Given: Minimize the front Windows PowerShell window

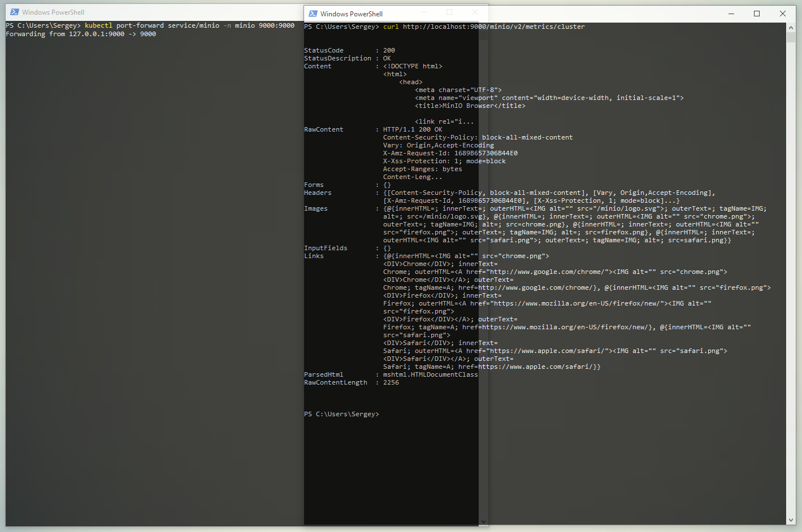Looking at the screenshot, I should (423, 12).
